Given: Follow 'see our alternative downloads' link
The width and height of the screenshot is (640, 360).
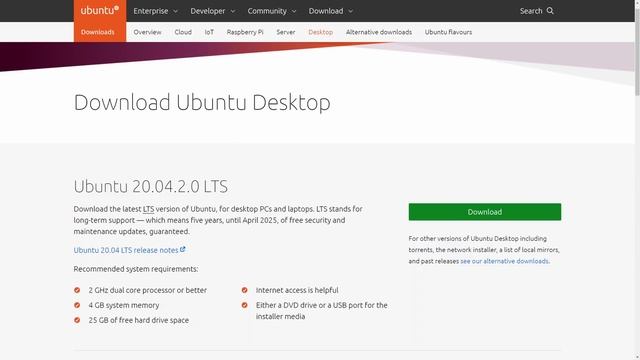Looking at the screenshot, I should [504, 261].
